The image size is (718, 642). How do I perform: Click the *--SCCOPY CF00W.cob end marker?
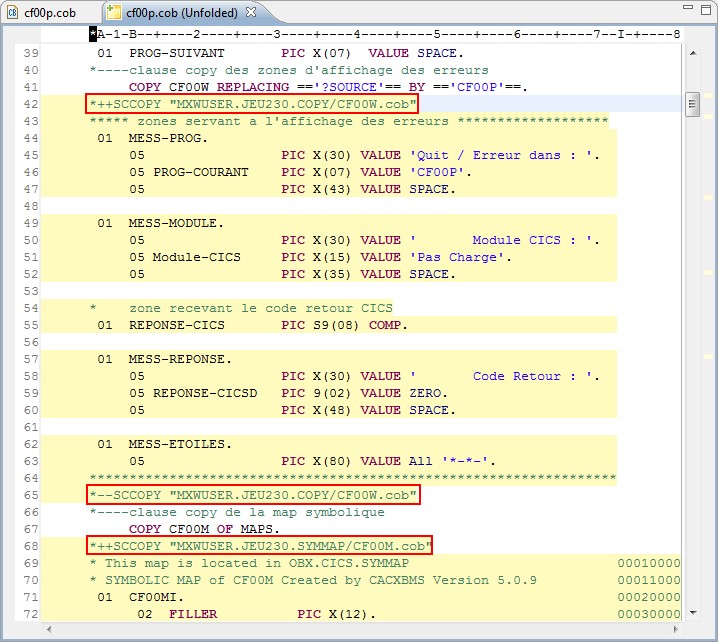[x=253, y=495]
